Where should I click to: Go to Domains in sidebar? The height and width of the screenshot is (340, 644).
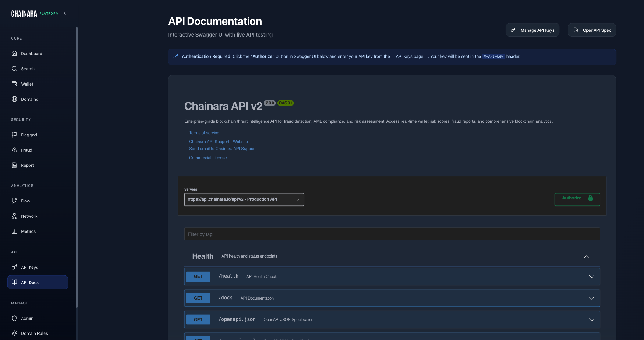click(x=37, y=99)
